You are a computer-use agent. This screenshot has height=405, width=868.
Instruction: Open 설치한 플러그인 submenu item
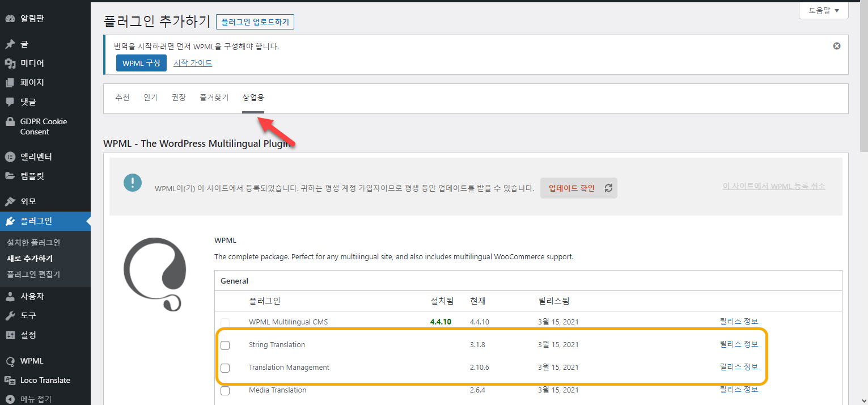(x=33, y=243)
